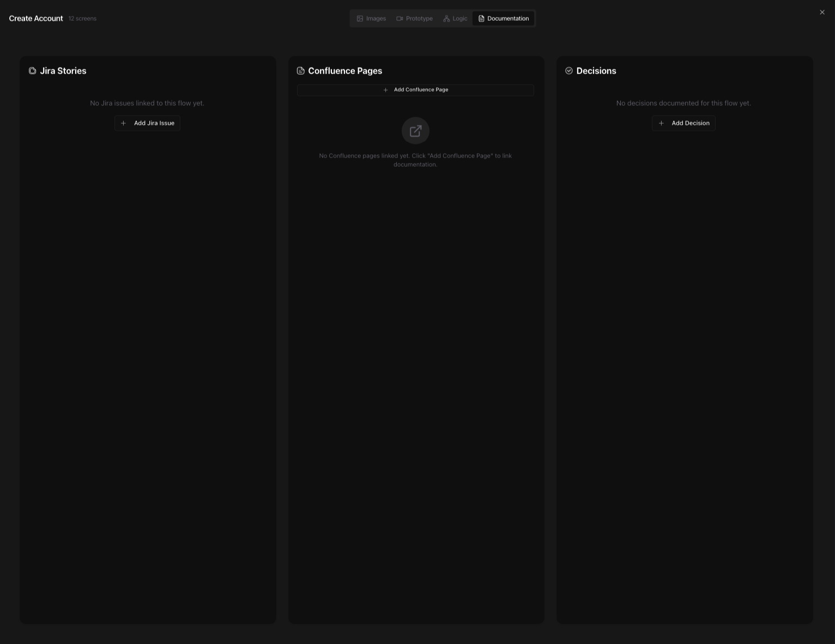Close the flow detail view
Screen dimensions: 835x644
coord(822,12)
